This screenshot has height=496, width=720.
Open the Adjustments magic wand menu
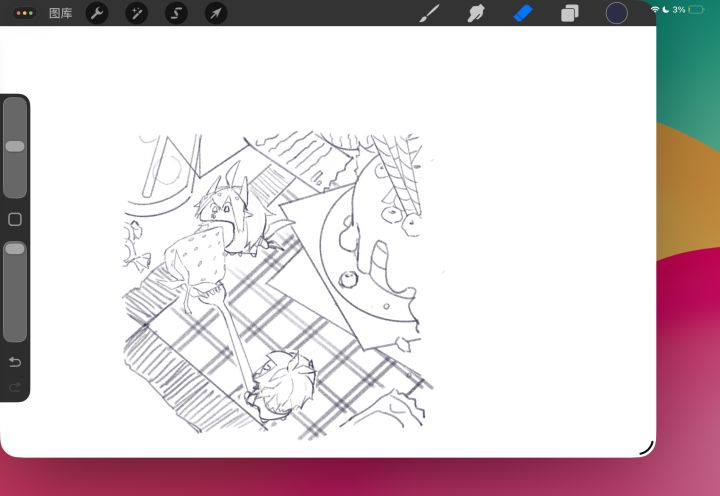137,13
